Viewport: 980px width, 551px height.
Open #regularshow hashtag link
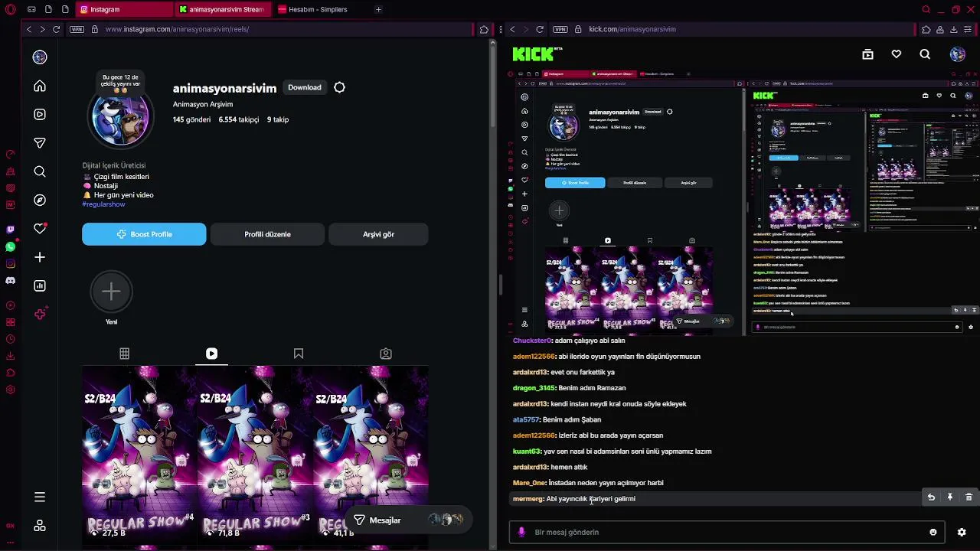pos(103,204)
